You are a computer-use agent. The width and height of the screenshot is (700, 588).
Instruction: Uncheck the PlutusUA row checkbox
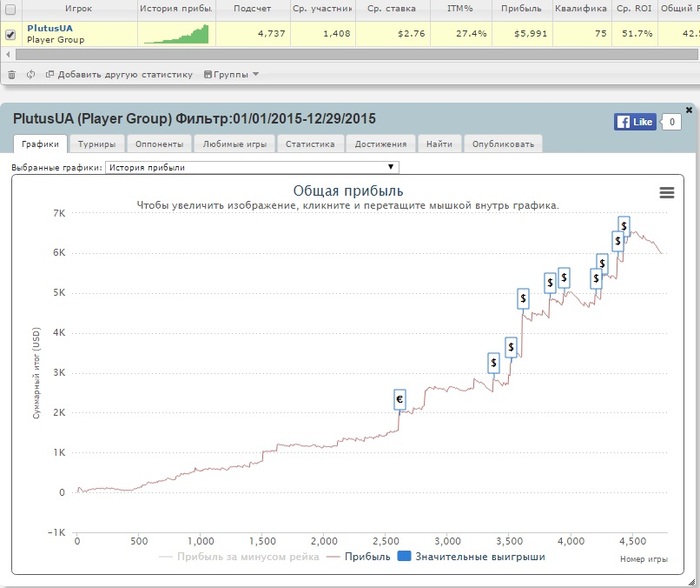(x=11, y=34)
